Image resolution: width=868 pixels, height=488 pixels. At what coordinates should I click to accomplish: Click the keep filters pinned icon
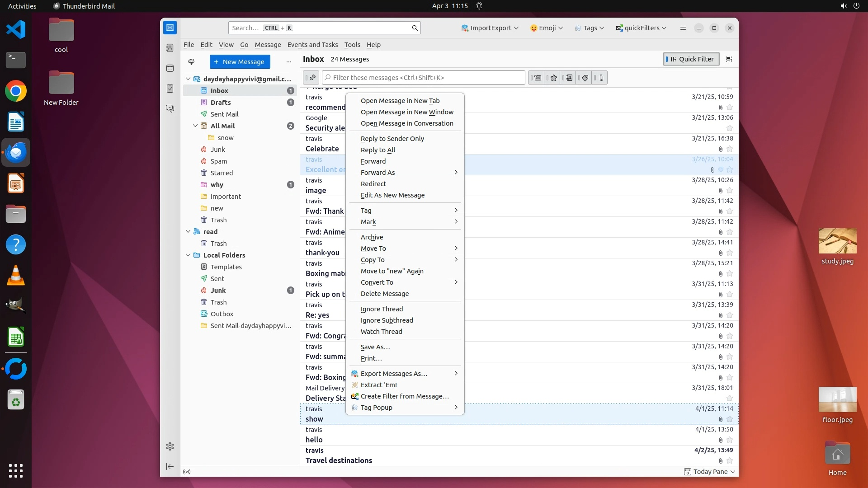(311, 78)
